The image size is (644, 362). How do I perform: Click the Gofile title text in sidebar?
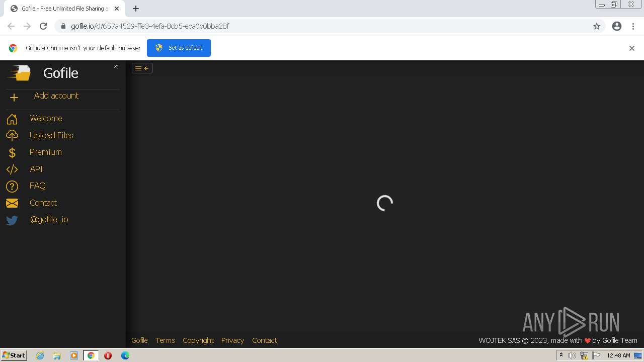(x=61, y=73)
